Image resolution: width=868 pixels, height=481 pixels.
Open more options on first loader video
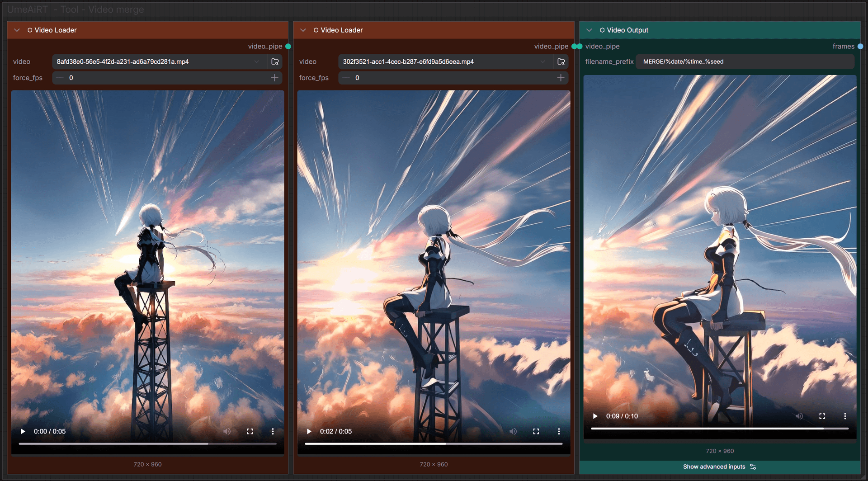coord(273,431)
